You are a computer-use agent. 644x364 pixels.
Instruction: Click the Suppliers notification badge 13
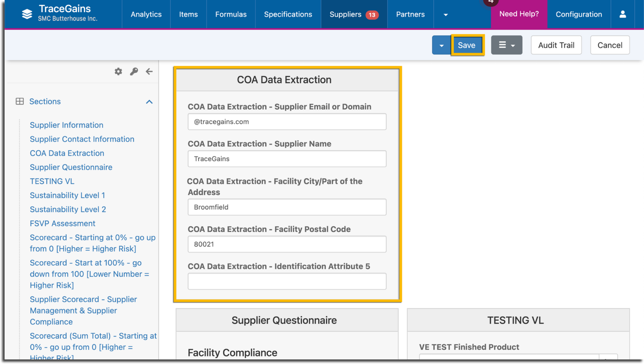click(372, 15)
